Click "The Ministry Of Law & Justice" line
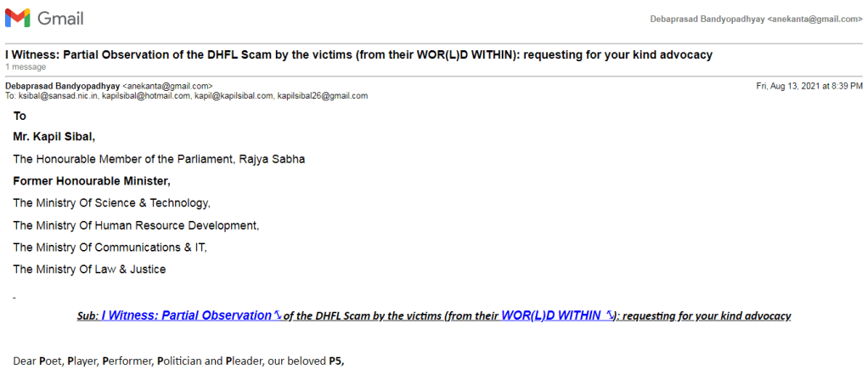 (x=89, y=270)
